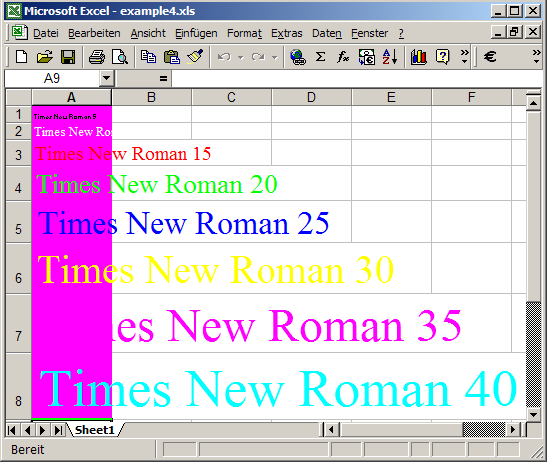
Task: Create a new blank workbook
Action: click(x=21, y=57)
